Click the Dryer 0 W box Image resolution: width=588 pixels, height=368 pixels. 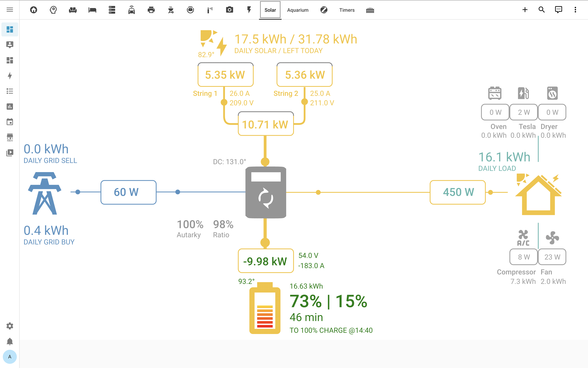point(552,112)
